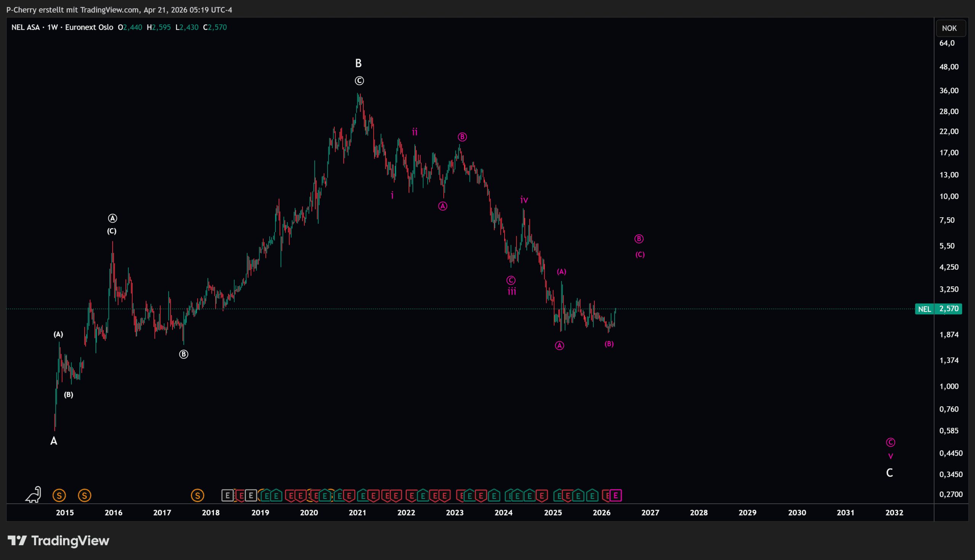Select the magenta upcoming earnings marker in 2026
The width and height of the screenshot is (975, 560).
[x=615, y=495]
